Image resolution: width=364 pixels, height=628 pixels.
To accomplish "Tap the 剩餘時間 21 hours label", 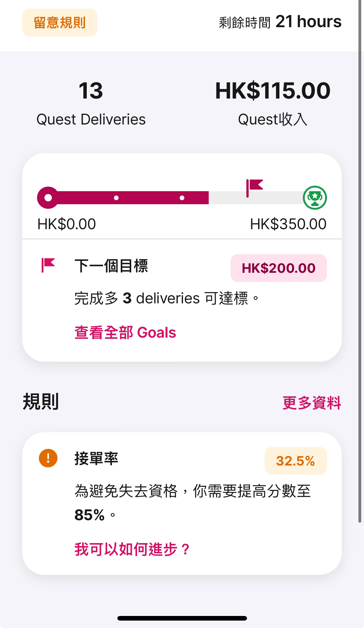I will point(280,22).
